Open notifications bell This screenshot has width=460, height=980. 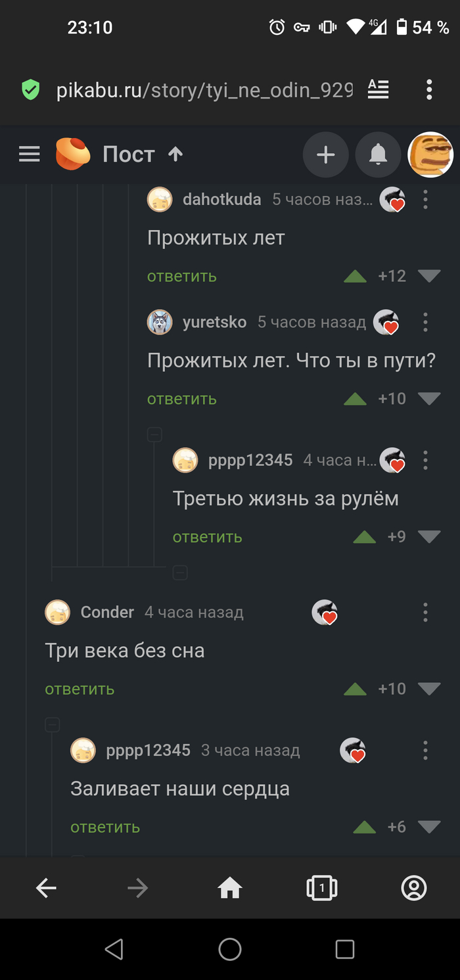pyautogui.click(x=378, y=155)
